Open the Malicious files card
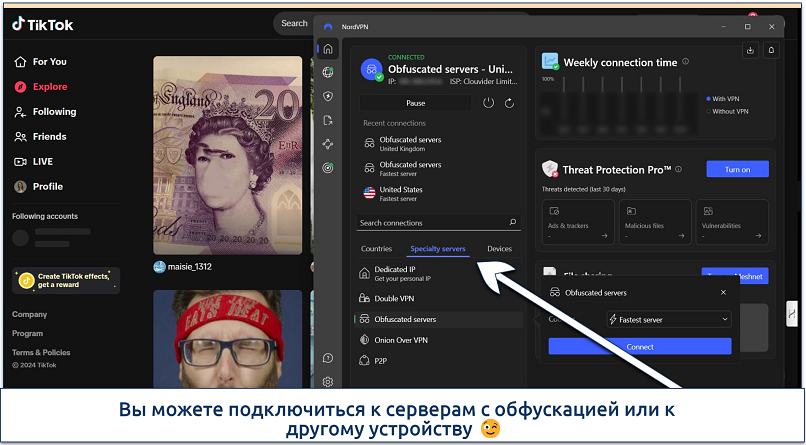 [x=654, y=221]
